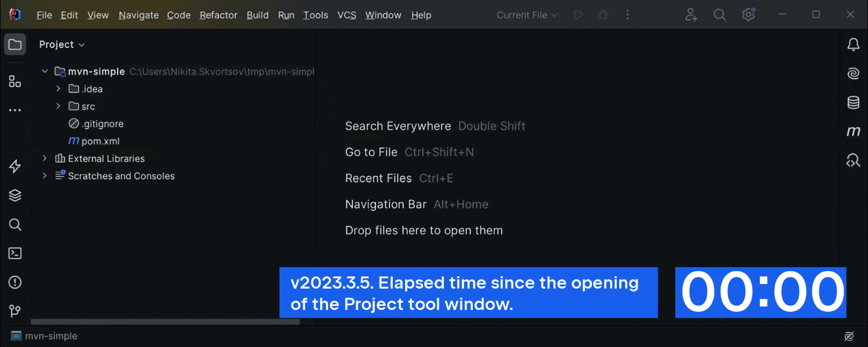The width and height of the screenshot is (868, 347).
Task: Open the Terminal tool window
Action: (15, 253)
